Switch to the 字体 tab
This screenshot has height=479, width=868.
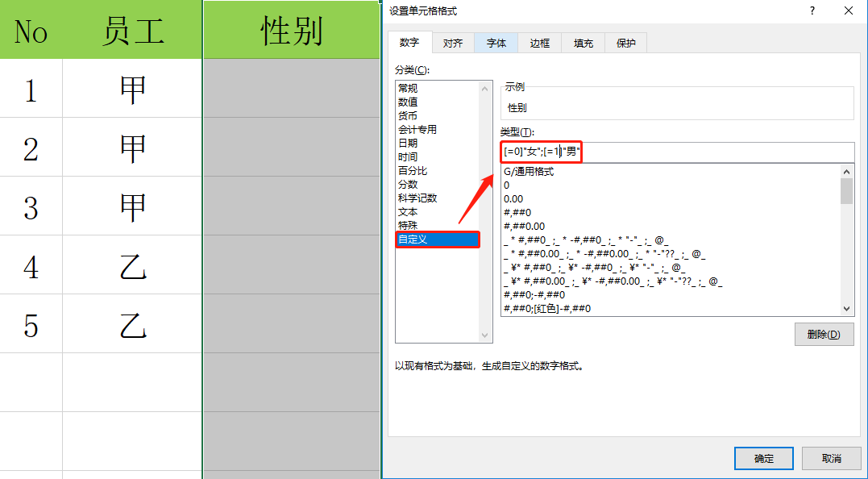[x=496, y=44]
